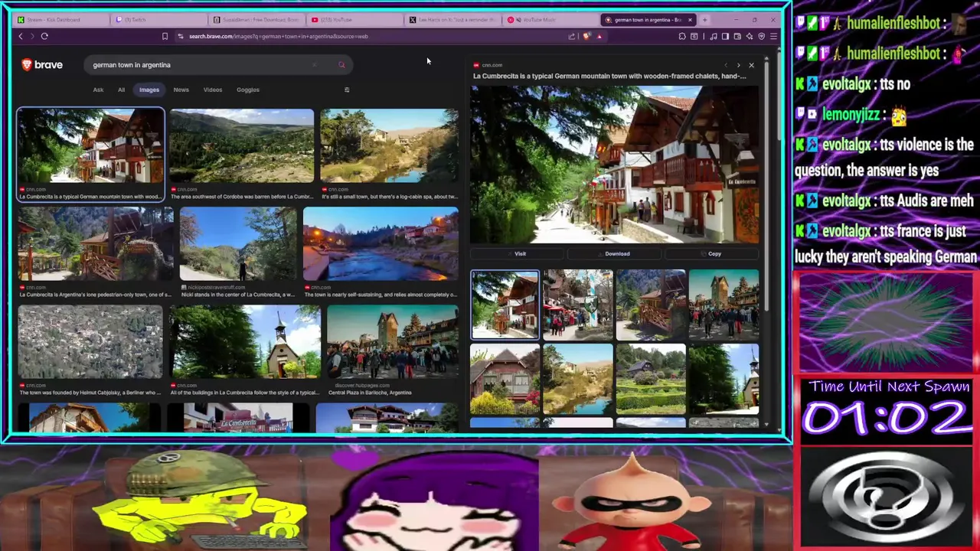Open the pedestrian-only town result thumbnail
Viewport: 980px width, 551px height.
tap(95, 244)
